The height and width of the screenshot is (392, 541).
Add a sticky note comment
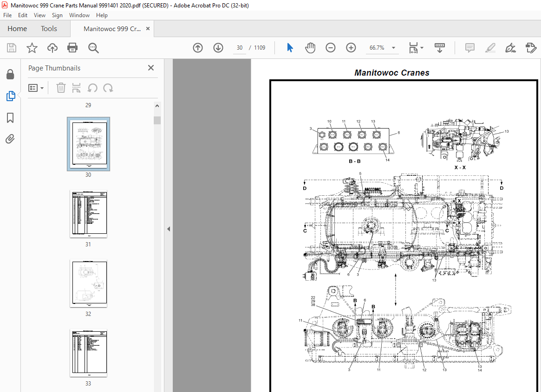469,48
